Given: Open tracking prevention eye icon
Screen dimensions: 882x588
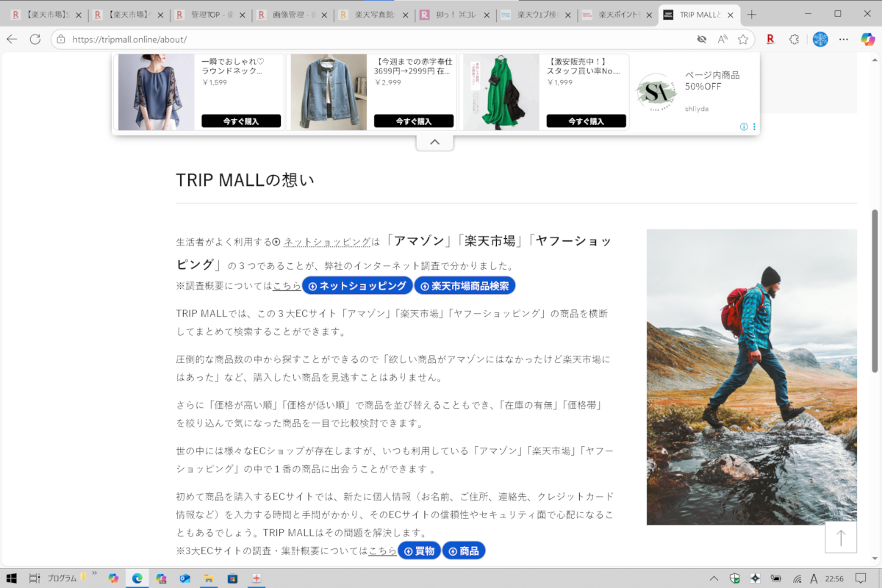Looking at the screenshot, I should [702, 39].
